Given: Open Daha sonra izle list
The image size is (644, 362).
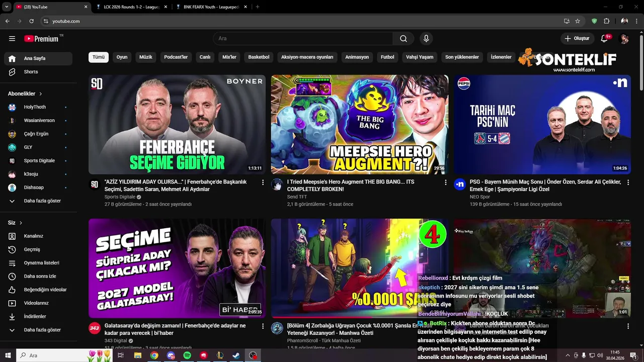Looking at the screenshot, I should [x=38, y=276].
